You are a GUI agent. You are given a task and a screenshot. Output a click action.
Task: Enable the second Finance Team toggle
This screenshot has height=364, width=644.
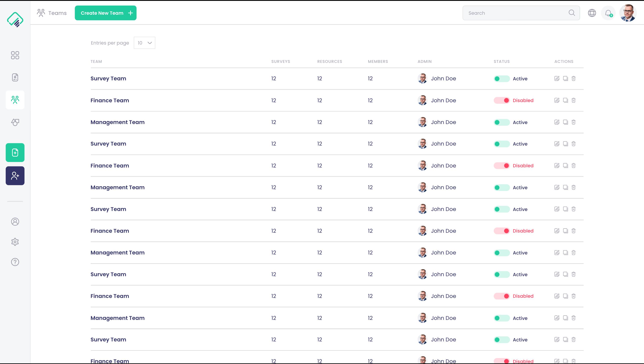coord(502,166)
